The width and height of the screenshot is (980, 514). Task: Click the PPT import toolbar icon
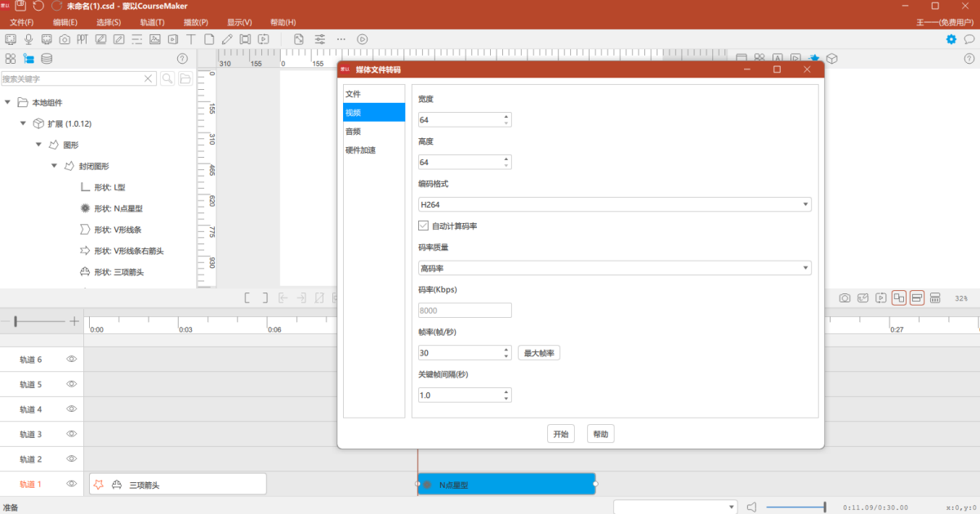coord(82,39)
